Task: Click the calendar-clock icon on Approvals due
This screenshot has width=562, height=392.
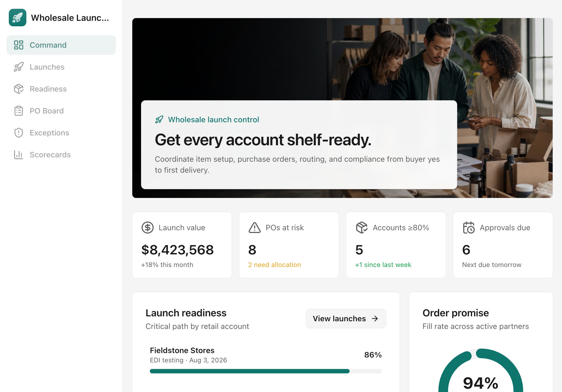Action: [x=469, y=228]
